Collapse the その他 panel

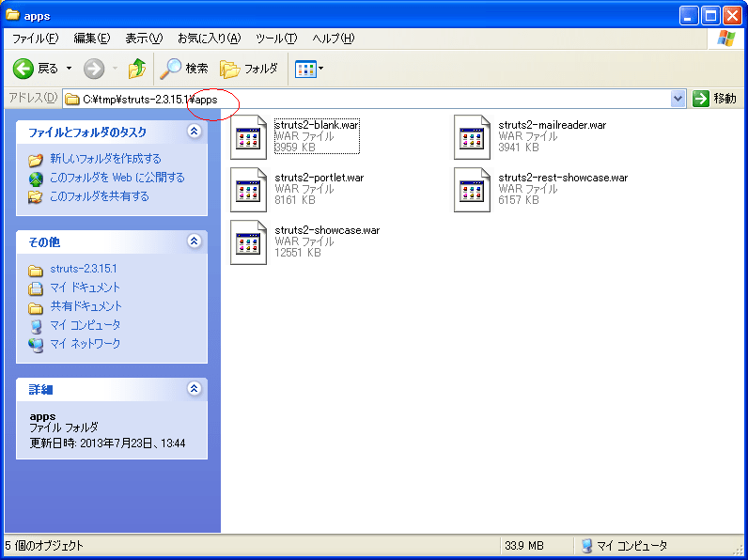pyautogui.click(x=195, y=241)
